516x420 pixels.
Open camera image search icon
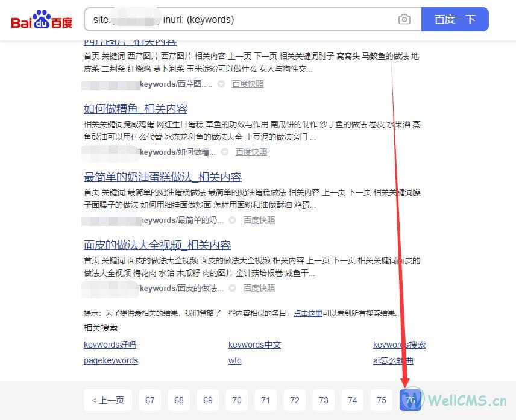404,20
